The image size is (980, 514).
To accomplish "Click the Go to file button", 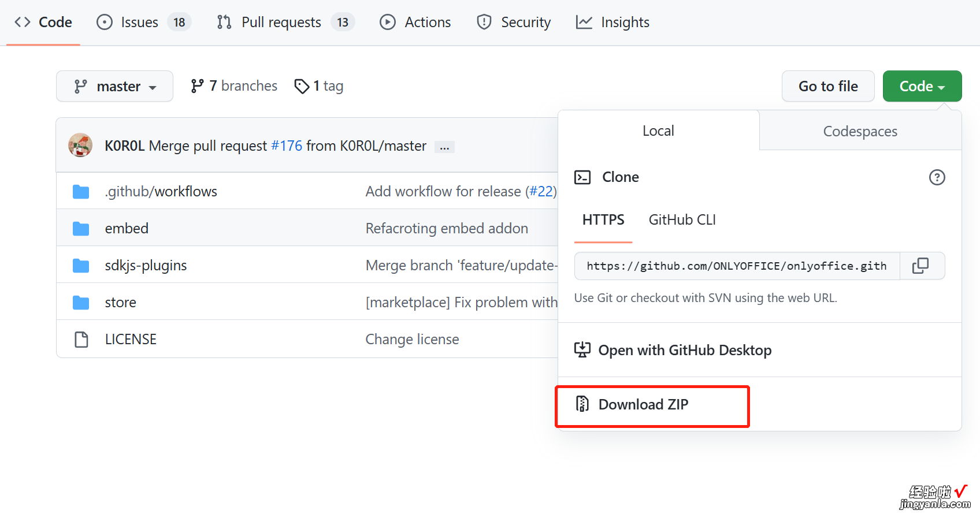I will point(828,86).
